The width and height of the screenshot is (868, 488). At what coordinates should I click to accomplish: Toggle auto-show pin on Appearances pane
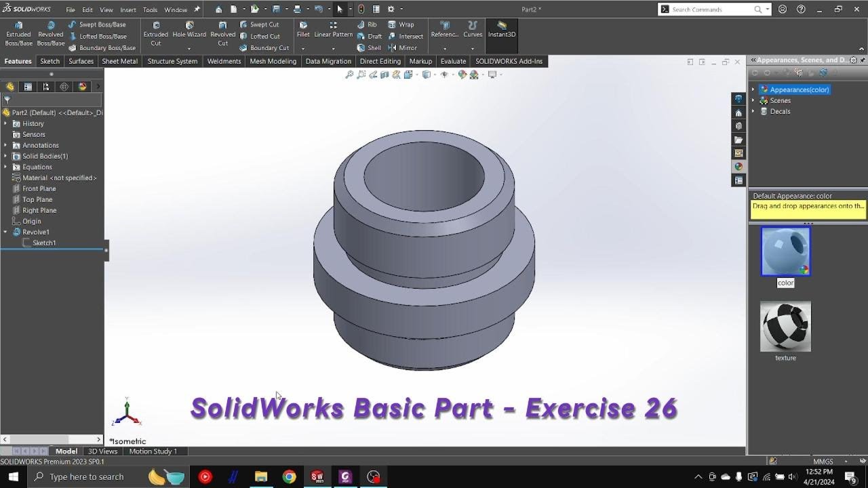(x=862, y=60)
